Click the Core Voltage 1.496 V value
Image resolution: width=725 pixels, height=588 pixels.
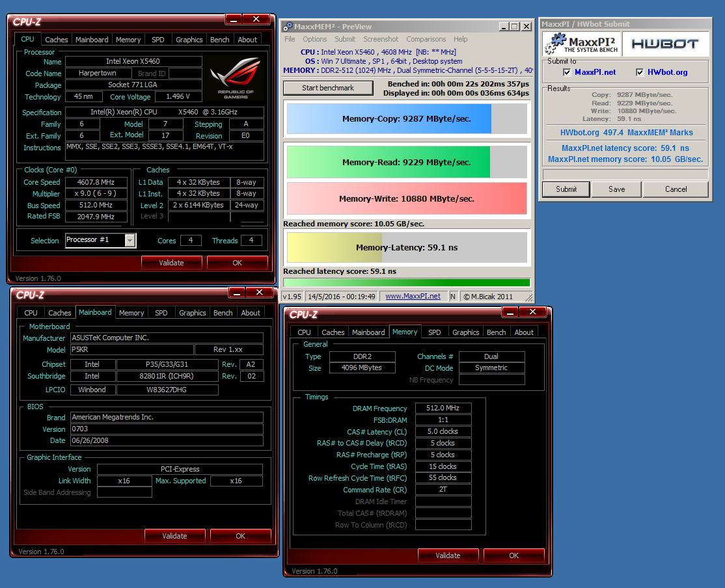click(x=178, y=97)
